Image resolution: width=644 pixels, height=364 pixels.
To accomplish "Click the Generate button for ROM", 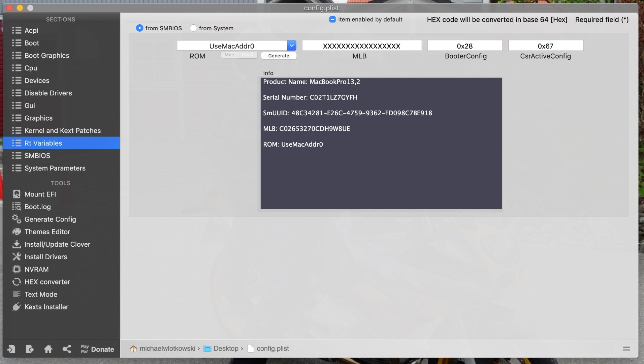I will tap(279, 56).
